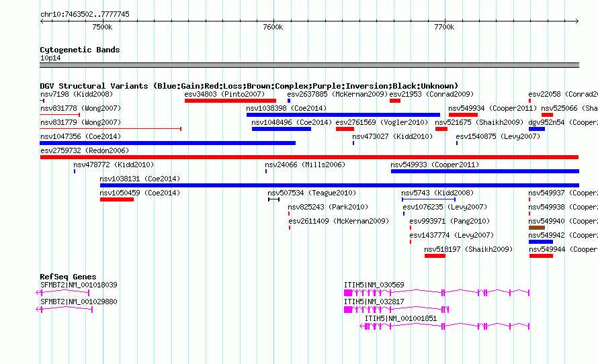Open variant label nsv518197 (Shaikh2009)
Screen dimensions: 598x364
coord(468,249)
